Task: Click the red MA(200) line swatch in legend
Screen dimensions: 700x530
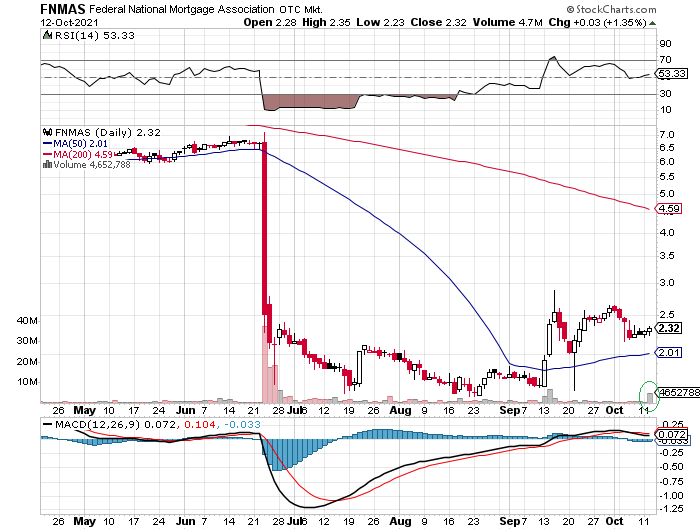Action: (47, 154)
